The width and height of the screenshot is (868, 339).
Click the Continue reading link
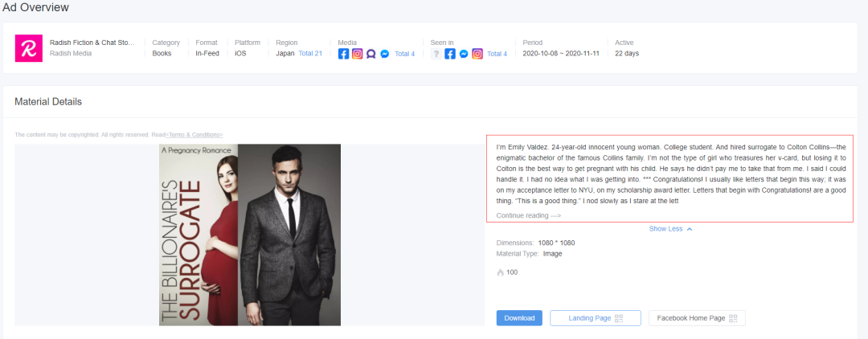pos(528,215)
